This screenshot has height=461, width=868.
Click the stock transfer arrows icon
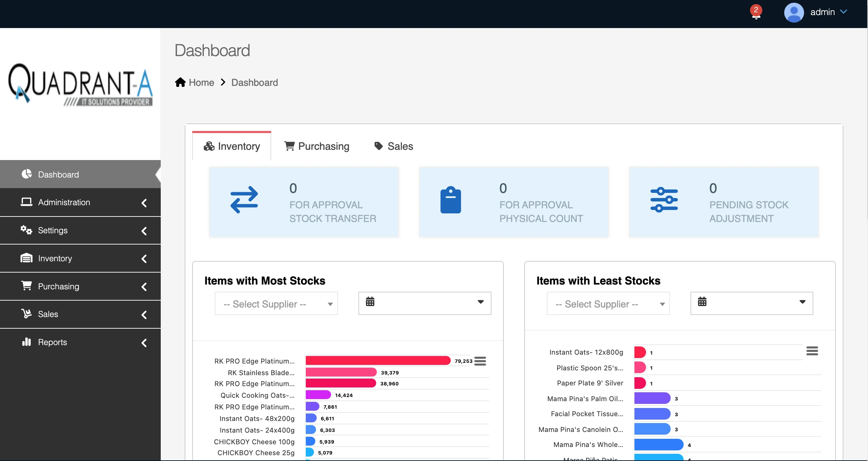(x=244, y=200)
